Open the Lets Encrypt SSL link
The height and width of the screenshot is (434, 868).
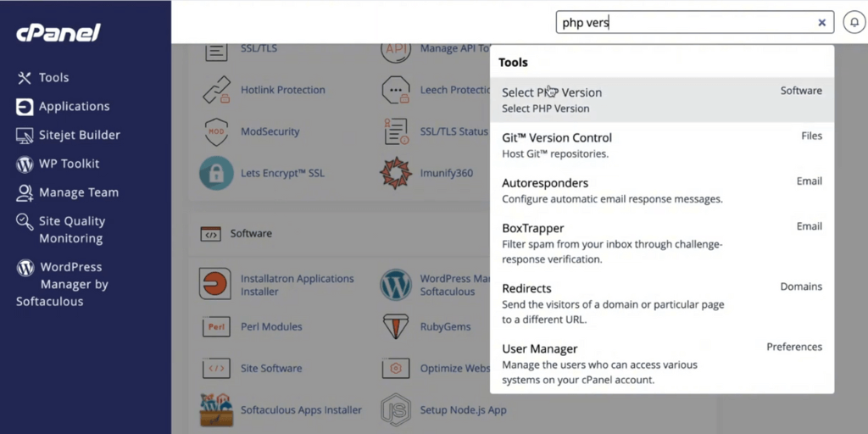click(x=282, y=173)
